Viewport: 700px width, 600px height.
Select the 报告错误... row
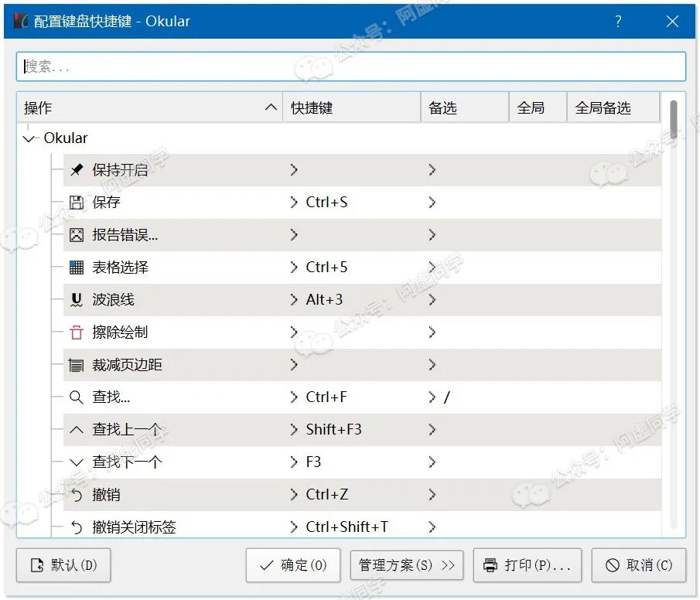point(362,235)
